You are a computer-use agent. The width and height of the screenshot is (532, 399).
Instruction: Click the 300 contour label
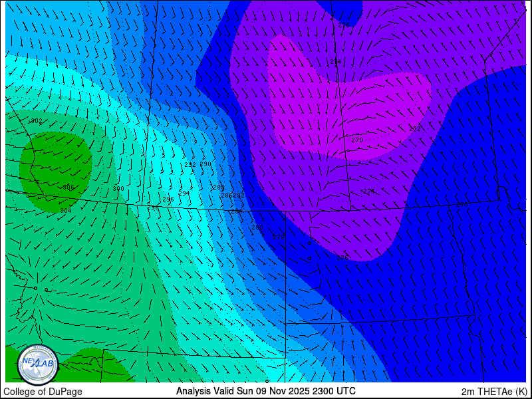pos(118,189)
